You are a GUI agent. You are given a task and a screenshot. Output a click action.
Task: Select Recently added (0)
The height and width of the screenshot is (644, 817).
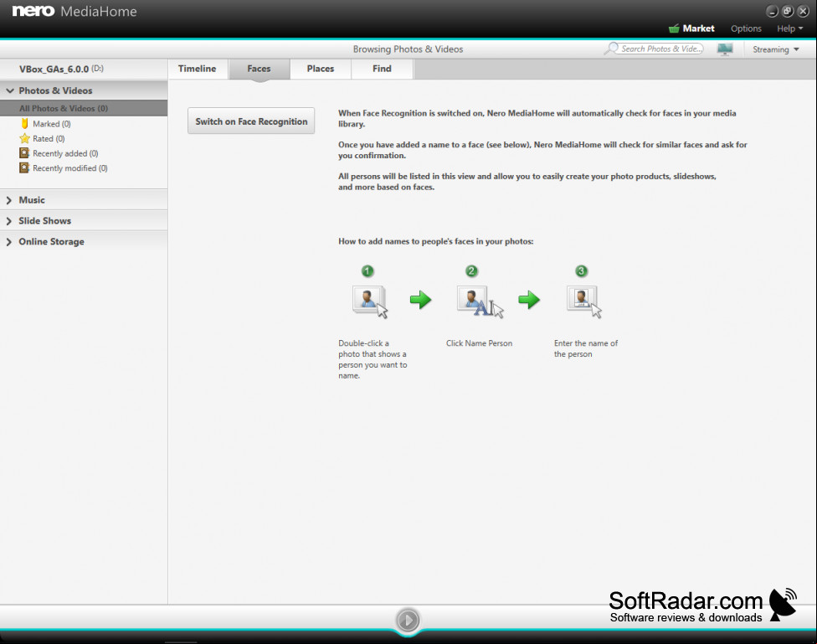(65, 153)
